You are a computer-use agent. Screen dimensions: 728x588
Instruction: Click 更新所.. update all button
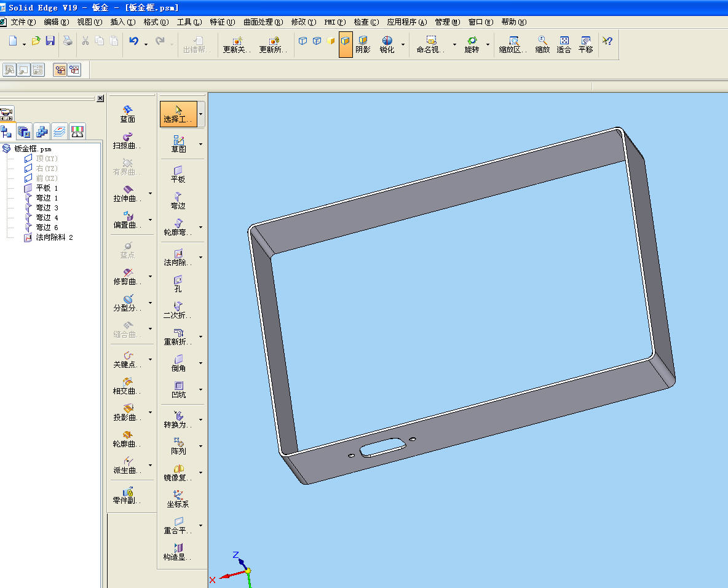[273, 44]
